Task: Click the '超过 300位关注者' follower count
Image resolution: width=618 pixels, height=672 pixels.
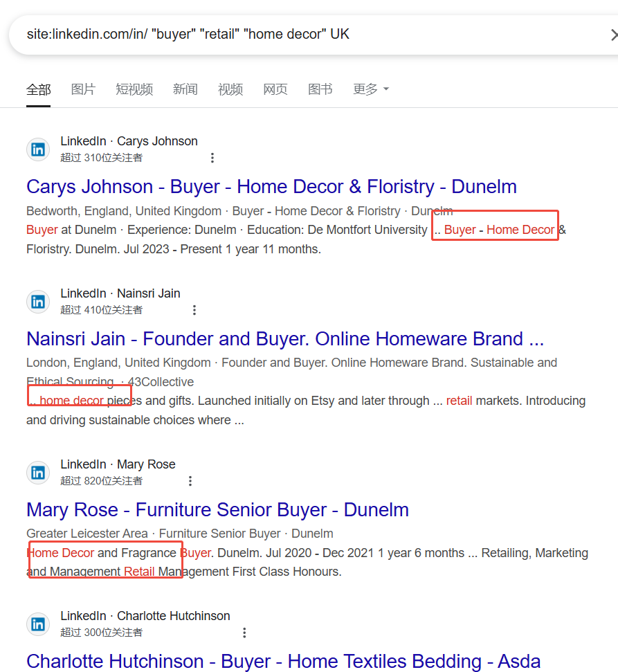Action: point(101,633)
